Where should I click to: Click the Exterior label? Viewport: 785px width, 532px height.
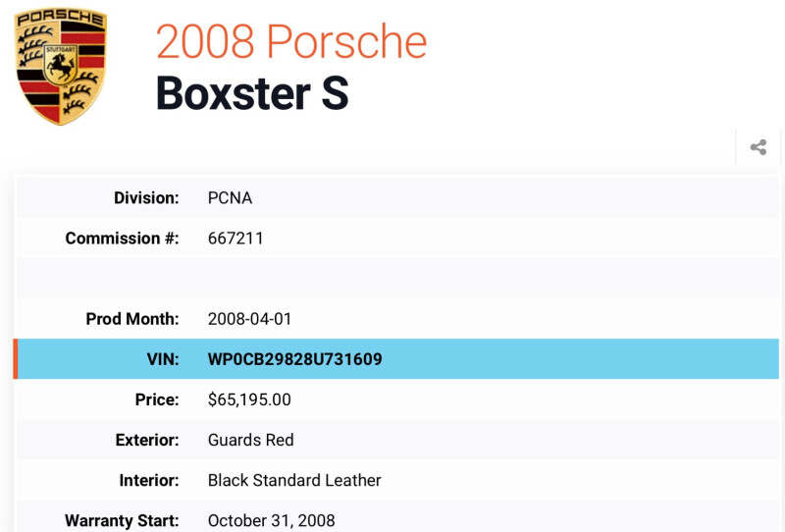[x=147, y=440]
